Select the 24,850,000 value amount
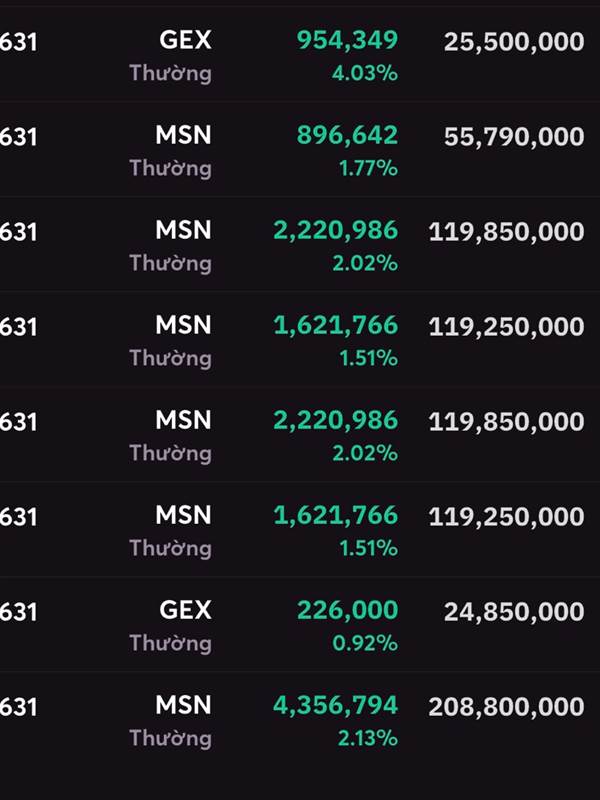Image resolution: width=600 pixels, height=800 pixels. [x=514, y=612]
